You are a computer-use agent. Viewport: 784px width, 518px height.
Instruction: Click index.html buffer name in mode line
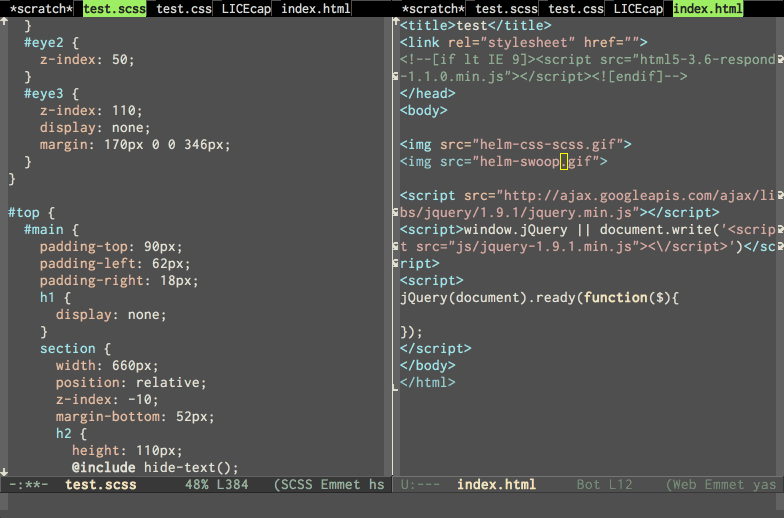click(x=496, y=485)
